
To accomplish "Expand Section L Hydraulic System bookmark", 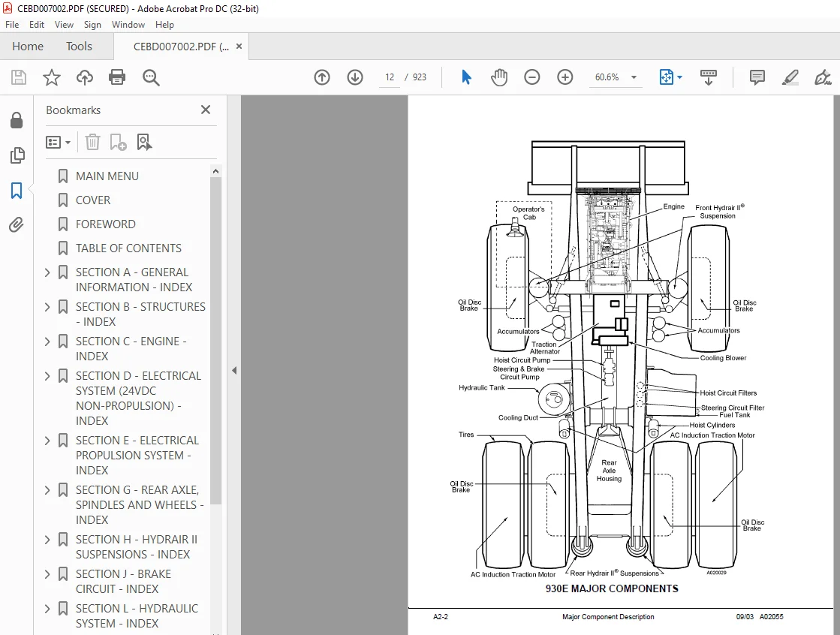I will 47,609.
